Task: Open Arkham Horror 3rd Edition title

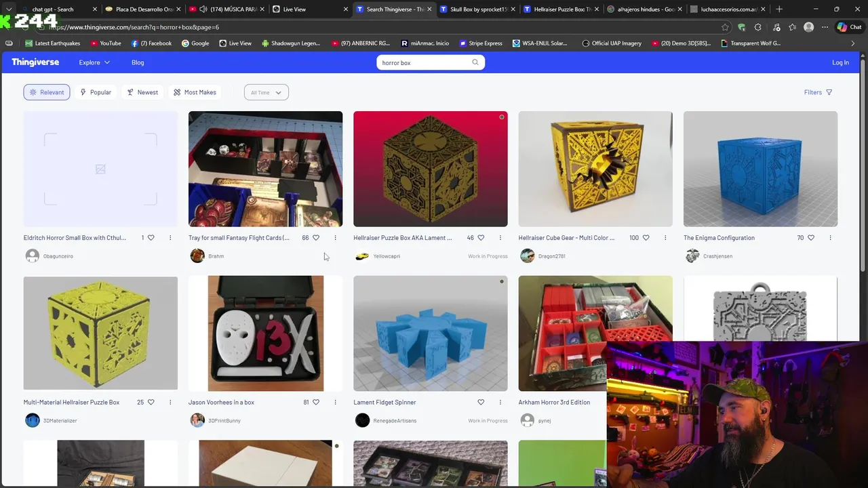Action: (x=554, y=402)
